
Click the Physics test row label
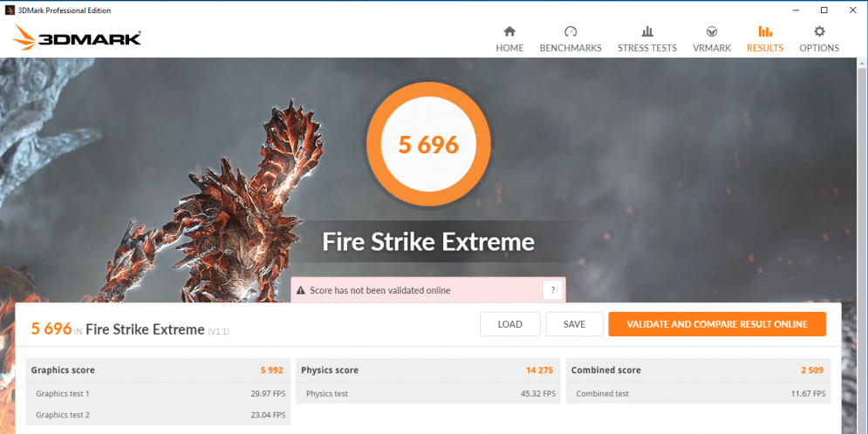point(326,394)
